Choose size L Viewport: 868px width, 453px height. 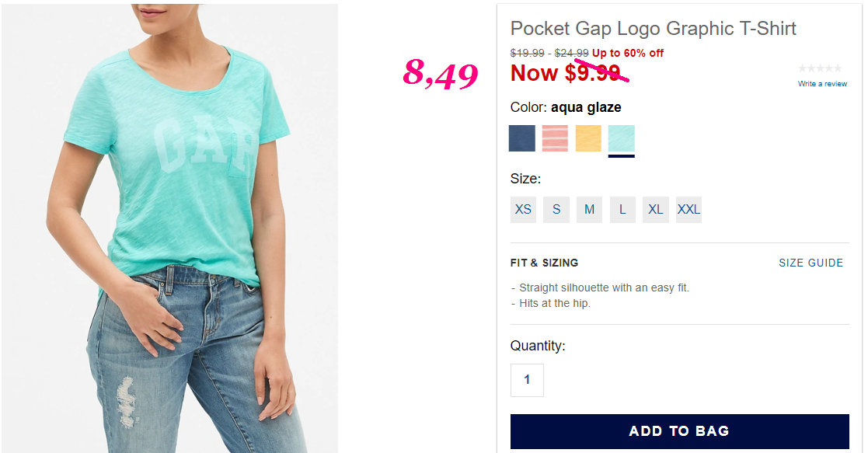pyautogui.click(x=622, y=209)
